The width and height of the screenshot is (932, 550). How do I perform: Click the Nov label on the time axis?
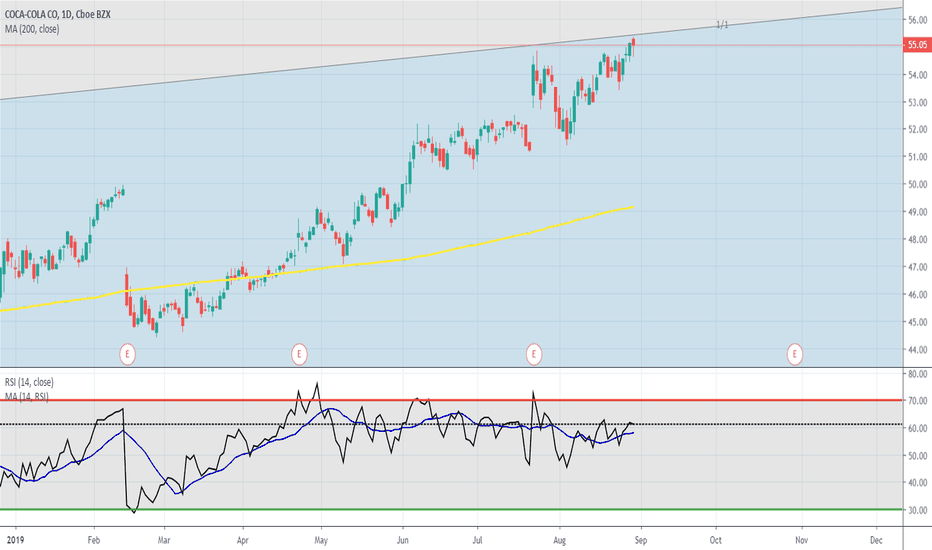tap(802, 540)
